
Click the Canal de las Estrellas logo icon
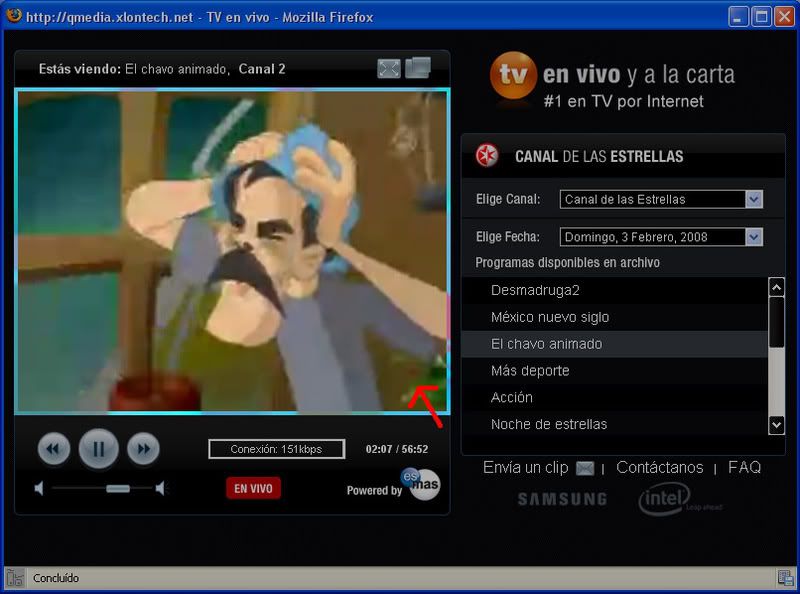click(x=487, y=156)
